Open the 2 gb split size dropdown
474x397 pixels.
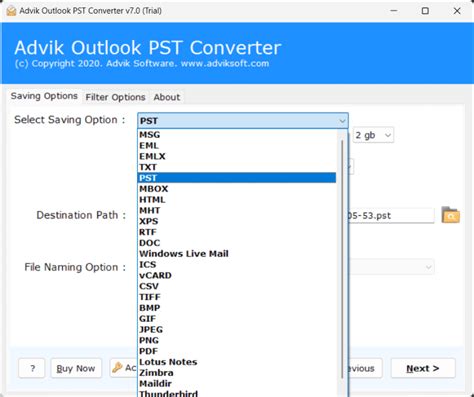[373, 135]
